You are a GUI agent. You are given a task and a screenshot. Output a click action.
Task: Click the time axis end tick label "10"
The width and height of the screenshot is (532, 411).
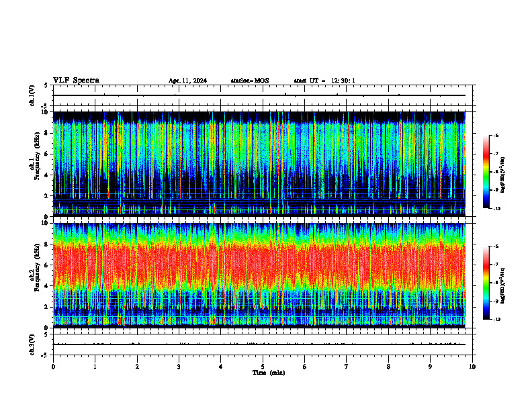(x=472, y=367)
